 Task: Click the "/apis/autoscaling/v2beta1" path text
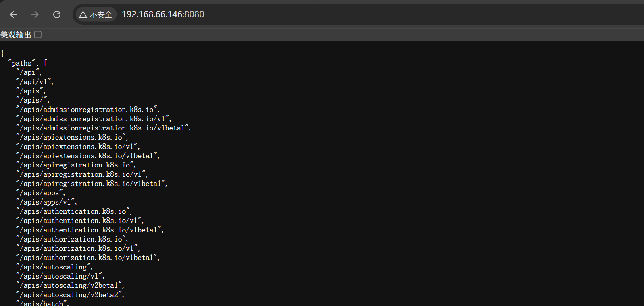pos(70,285)
